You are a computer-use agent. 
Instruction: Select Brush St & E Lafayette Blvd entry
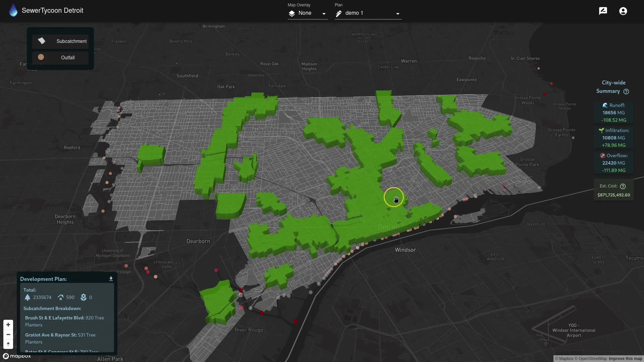pos(55,318)
